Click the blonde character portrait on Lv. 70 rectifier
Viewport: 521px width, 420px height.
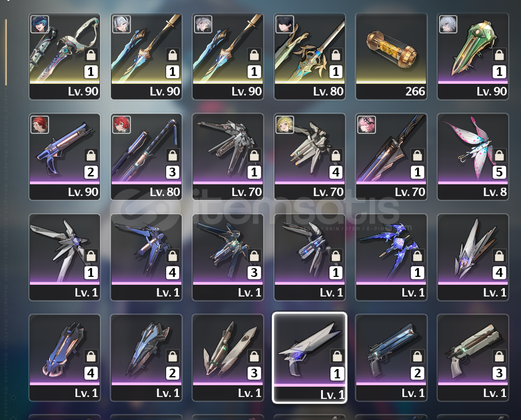[285, 124]
